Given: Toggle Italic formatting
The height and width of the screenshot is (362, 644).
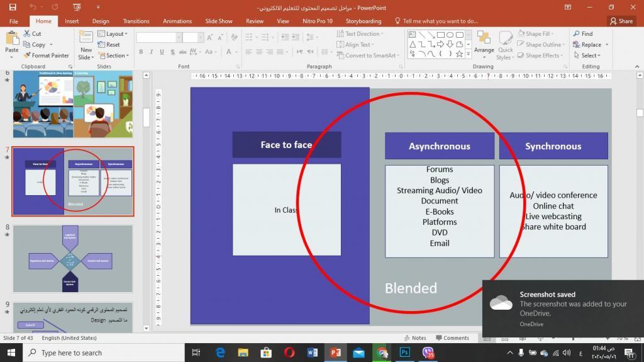Looking at the screenshot, I should [x=152, y=52].
